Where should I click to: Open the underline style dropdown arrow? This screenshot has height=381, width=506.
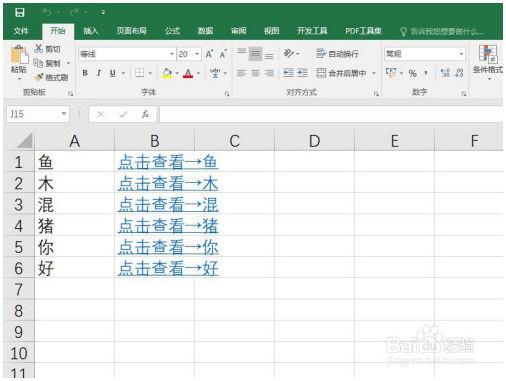[123, 73]
